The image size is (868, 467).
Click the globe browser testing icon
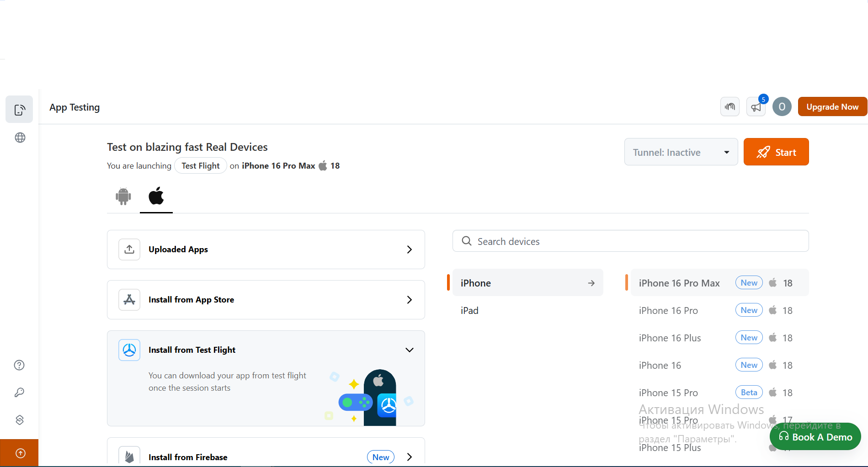(x=20, y=138)
